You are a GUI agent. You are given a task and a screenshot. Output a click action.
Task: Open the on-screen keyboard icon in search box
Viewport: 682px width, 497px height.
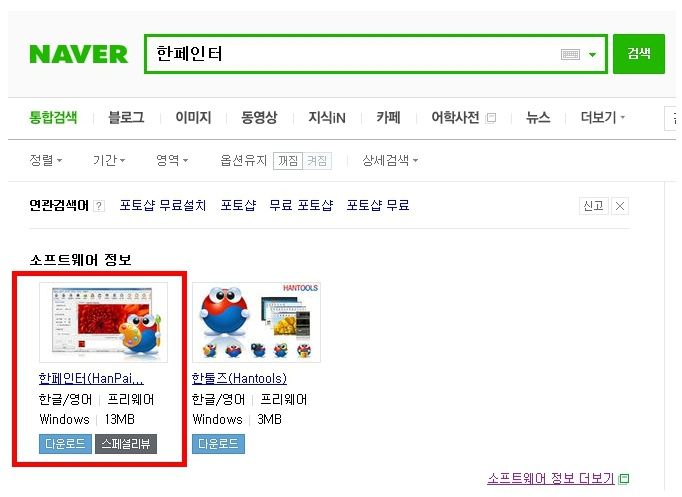point(570,54)
